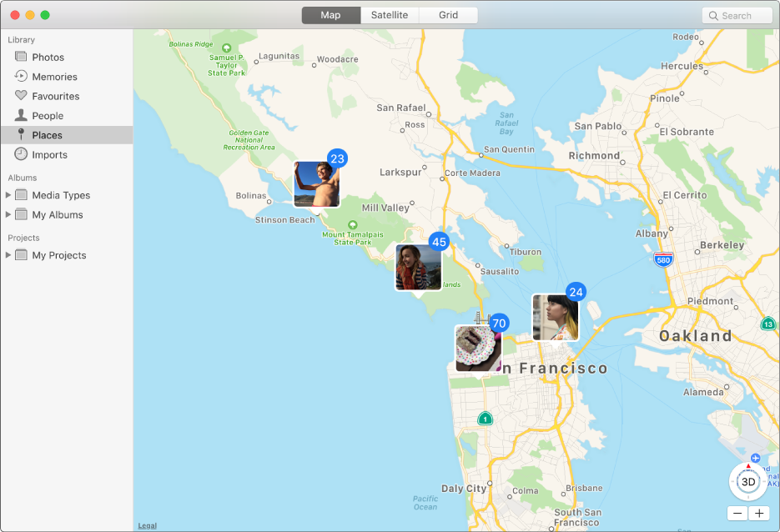Select the Map tab
780x532 pixels.
click(x=330, y=15)
